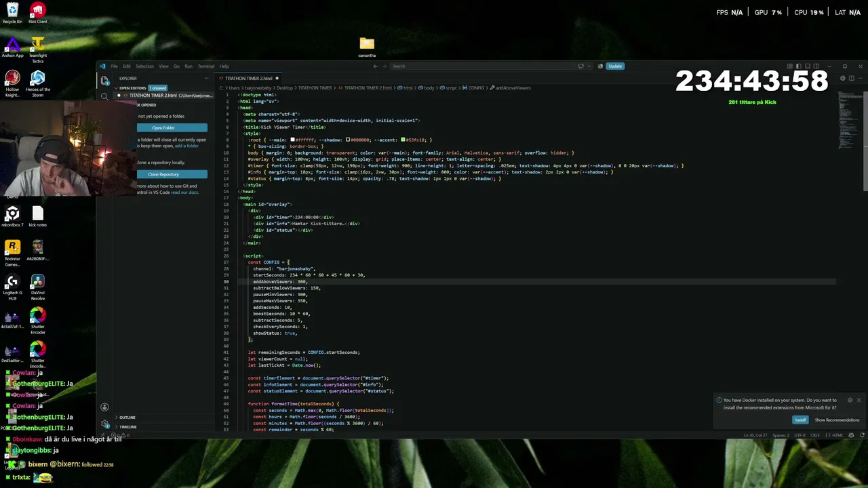Open DaVinci Resolve desktop shortcut

pos(37,287)
